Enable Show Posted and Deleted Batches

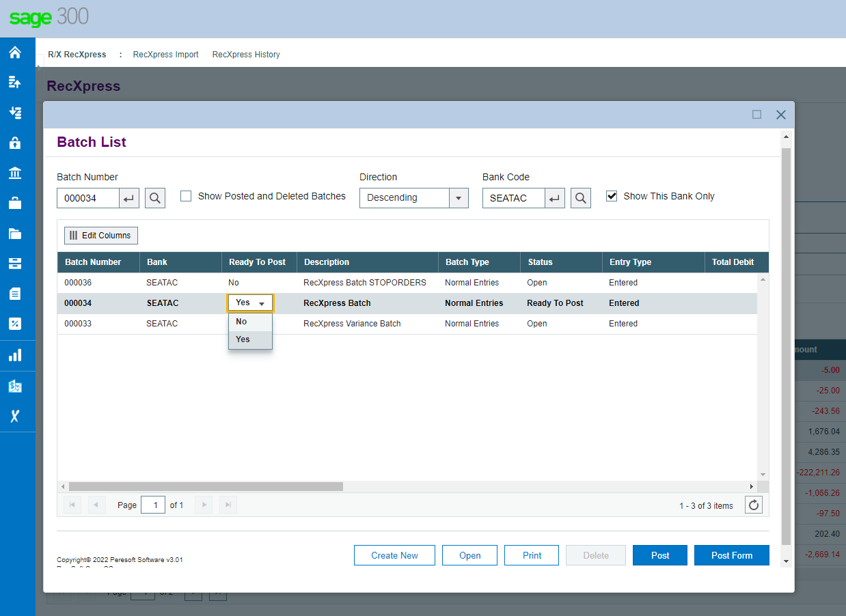[186, 196]
